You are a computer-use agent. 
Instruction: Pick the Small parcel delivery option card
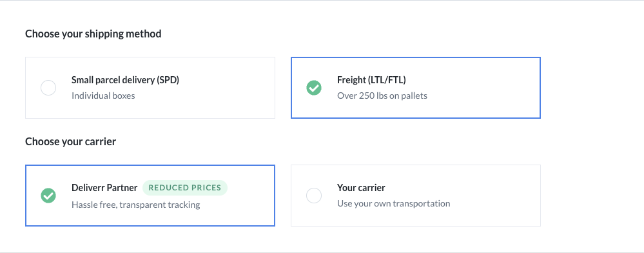pyautogui.click(x=150, y=88)
